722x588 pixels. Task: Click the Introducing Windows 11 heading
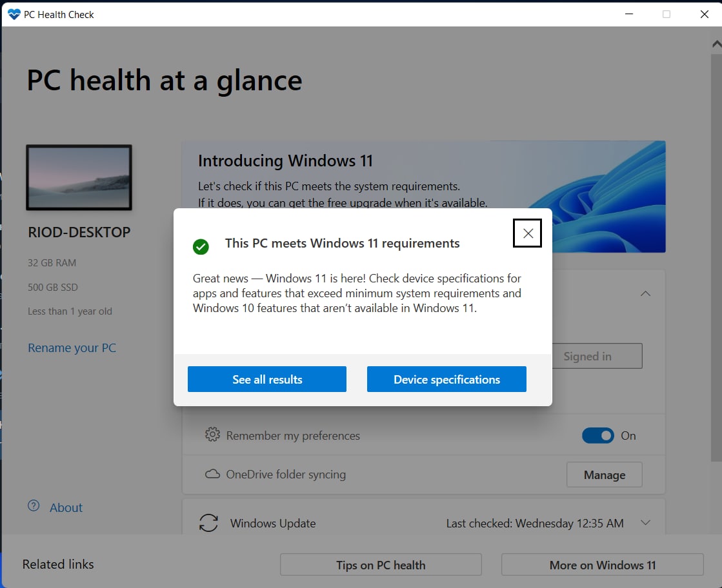point(285,161)
